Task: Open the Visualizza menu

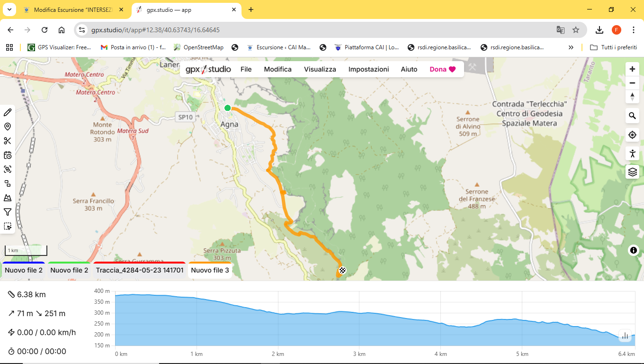Action: pyautogui.click(x=320, y=69)
